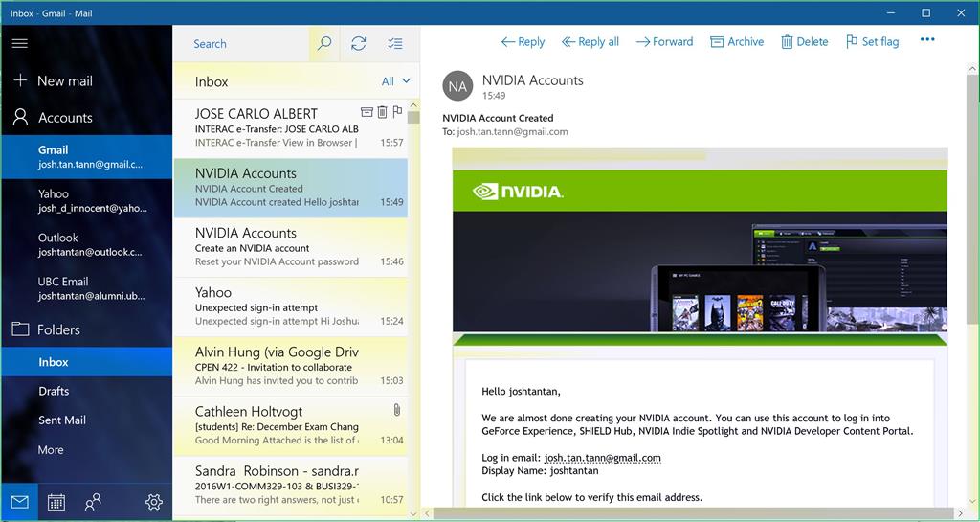Open Cathleen Holtvogt December Exam email
This screenshot has height=522, width=980.
click(x=291, y=425)
